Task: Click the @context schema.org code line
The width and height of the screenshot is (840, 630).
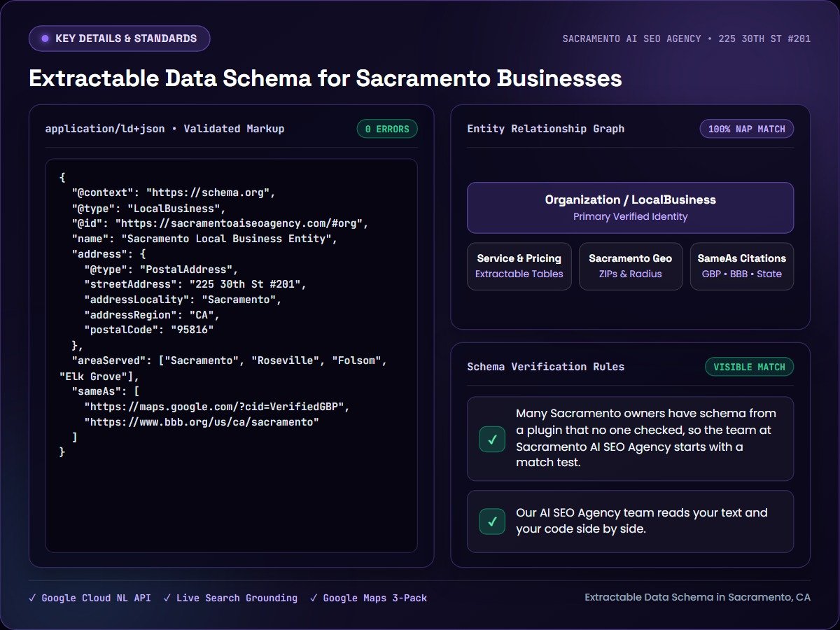Action: point(174,192)
